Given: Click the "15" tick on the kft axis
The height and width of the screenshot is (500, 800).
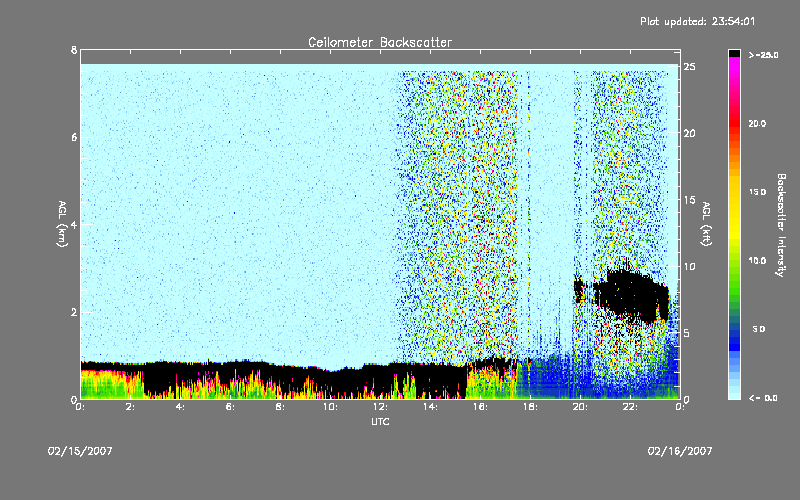Looking at the screenshot, I should (x=690, y=200).
